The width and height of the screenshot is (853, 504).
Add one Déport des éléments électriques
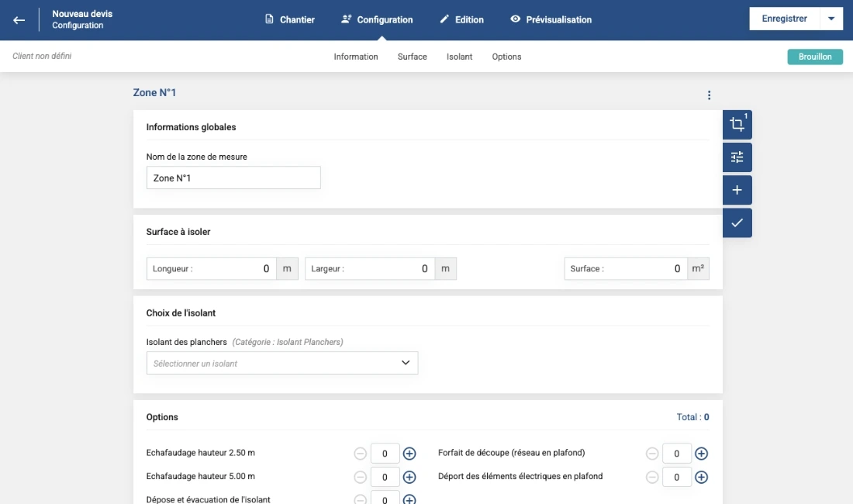pos(701,478)
